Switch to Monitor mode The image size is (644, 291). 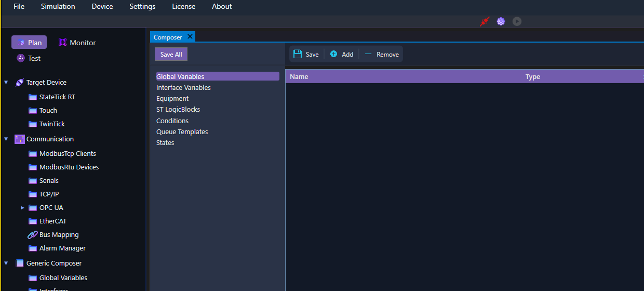click(77, 43)
